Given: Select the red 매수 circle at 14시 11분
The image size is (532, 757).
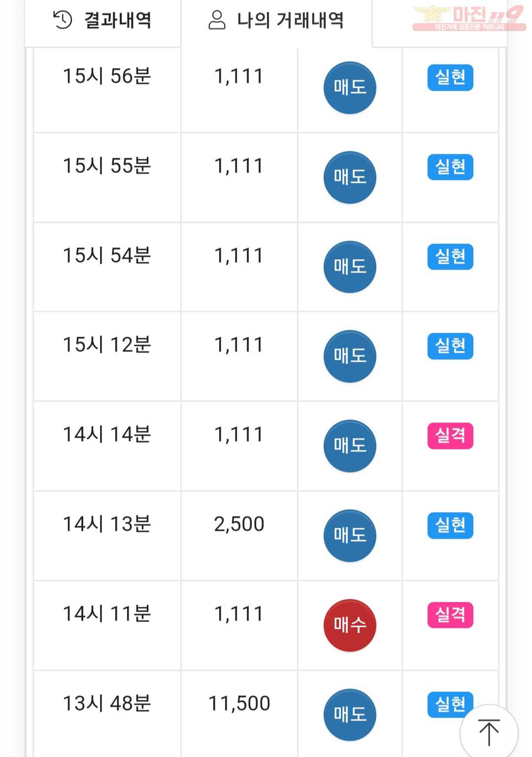Looking at the screenshot, I should point(350,625).
